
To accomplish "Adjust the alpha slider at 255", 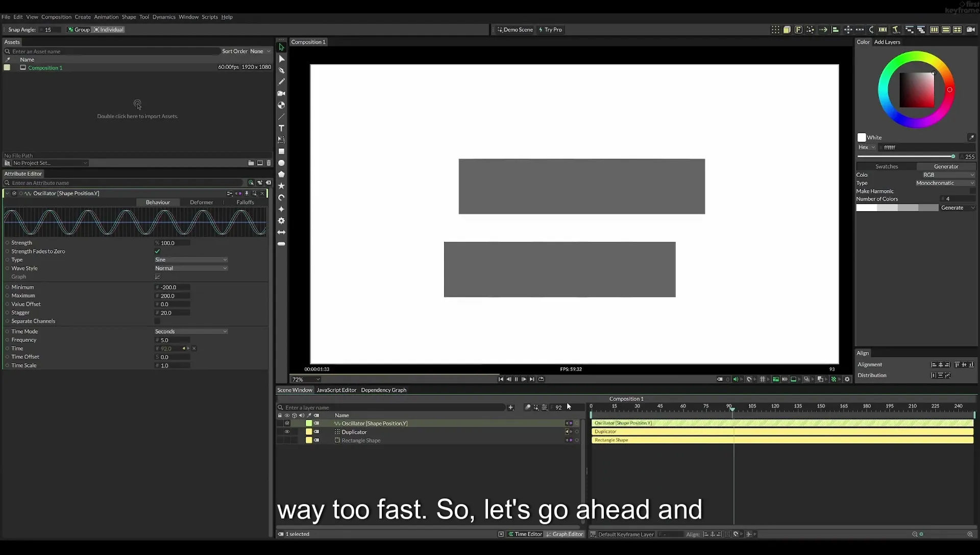I will pos(906,157).
